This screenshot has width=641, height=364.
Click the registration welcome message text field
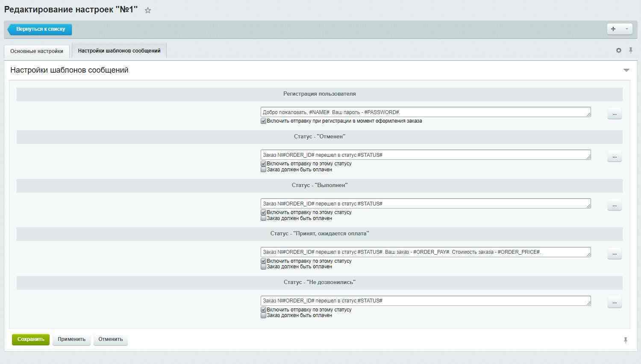pyautogui.click(x=426, y=112)
